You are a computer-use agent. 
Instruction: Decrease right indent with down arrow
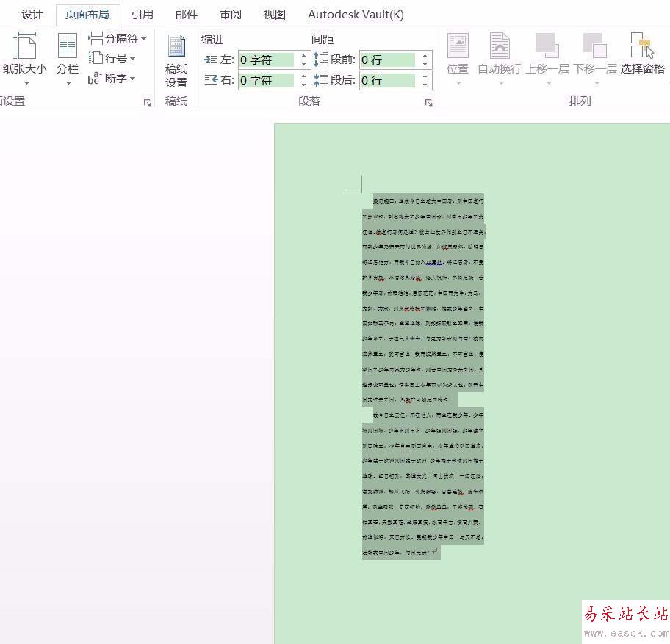[304, 85]
